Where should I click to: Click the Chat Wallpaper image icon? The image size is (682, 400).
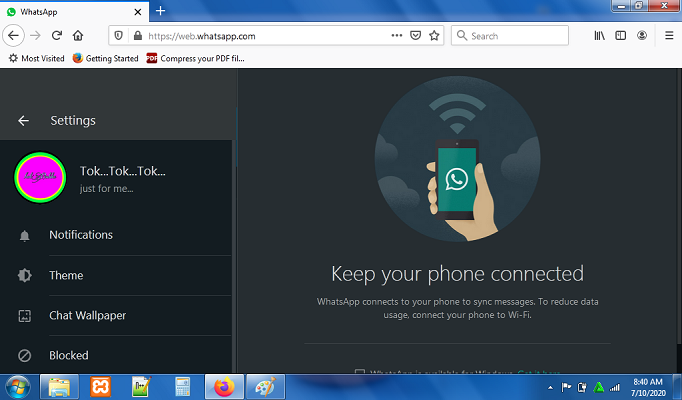click(24, 316)
